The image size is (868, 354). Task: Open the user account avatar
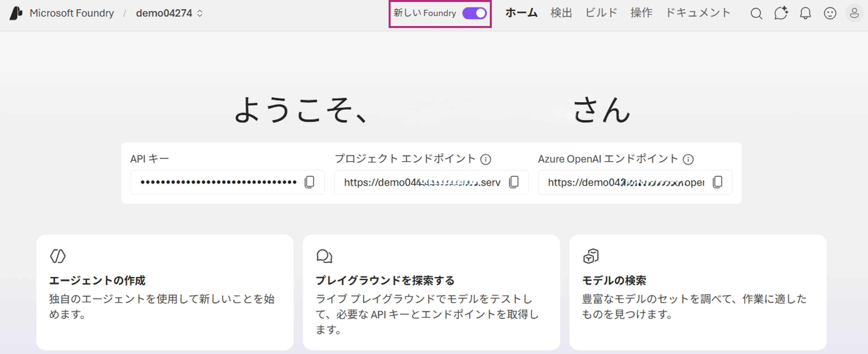pyautogui.click(x=854, y=13)
